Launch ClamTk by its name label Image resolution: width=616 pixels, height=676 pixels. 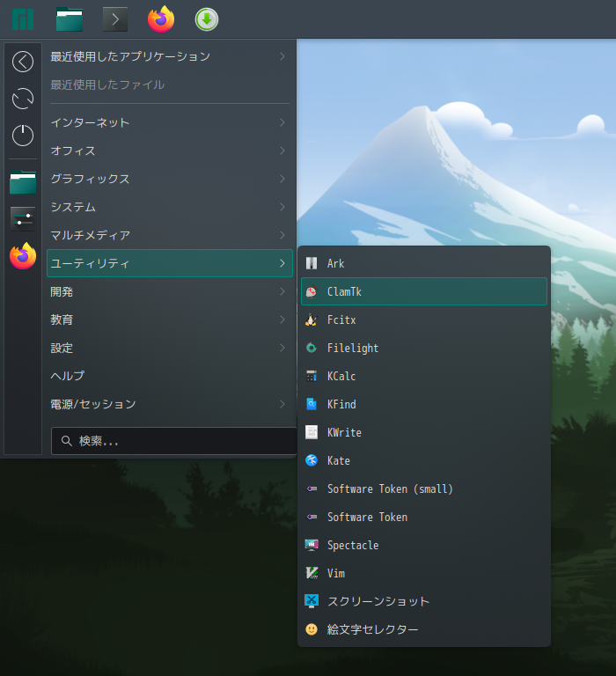(344, 292)
